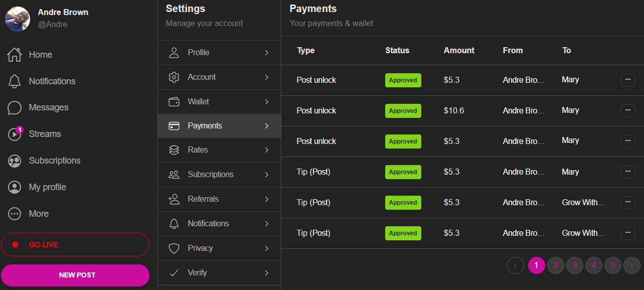Click the Messages speech bubble icon
The width and height of the screenshot is (644, 290).
[15, 107]
